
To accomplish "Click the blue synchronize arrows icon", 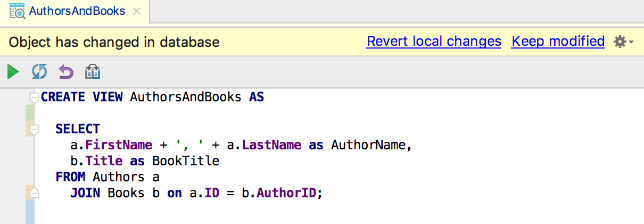I will (x=39, y=71).
